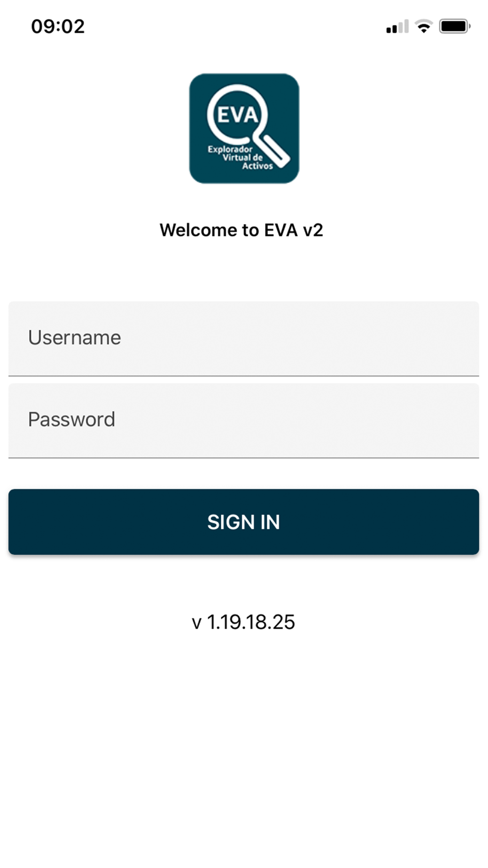The image size is (488, 868).
Task: Tap the Password placeholder text
Action: click(71, 420)
